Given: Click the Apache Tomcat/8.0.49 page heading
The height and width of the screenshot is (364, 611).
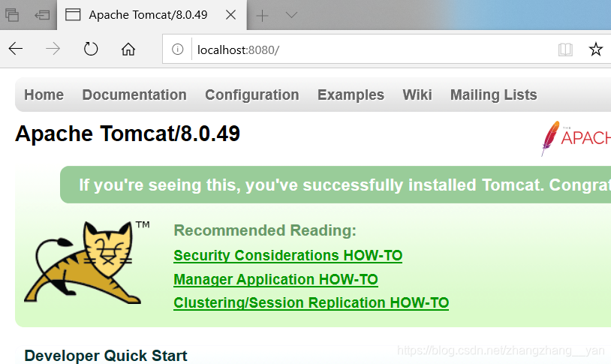Looking at the screenshot, I should (x=128, y=134).
